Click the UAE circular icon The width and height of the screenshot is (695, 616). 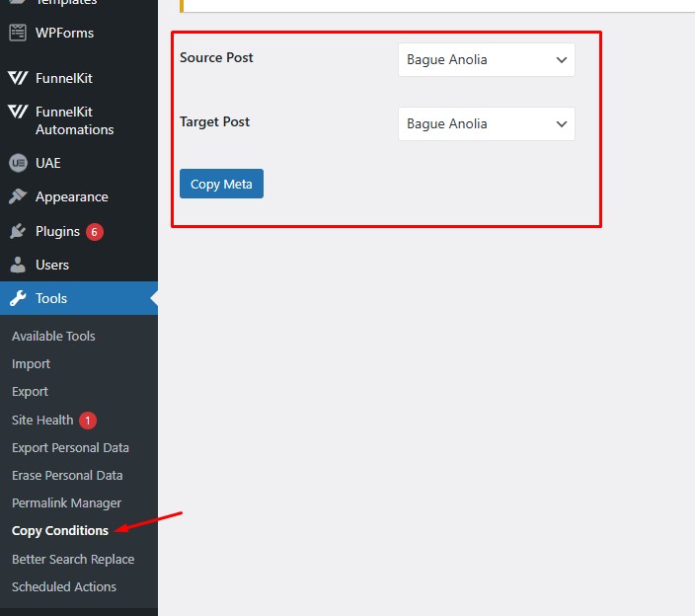tap(18, 163)
